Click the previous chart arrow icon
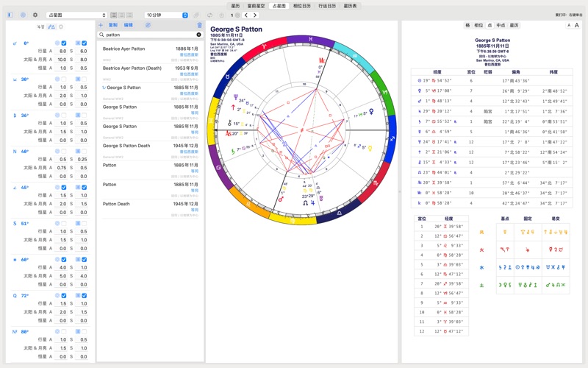The height and width of the screenshot is (368, 588). (x=247, y=15)
